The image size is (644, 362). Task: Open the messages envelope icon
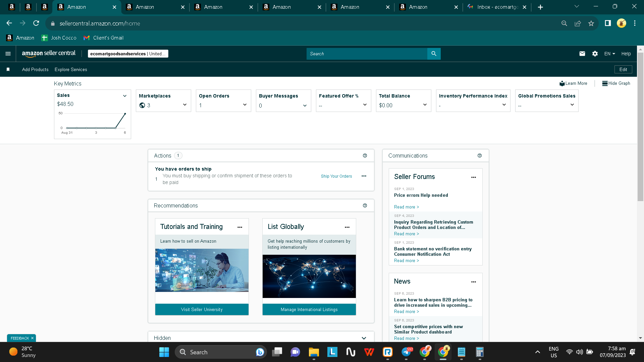[582, 54]
